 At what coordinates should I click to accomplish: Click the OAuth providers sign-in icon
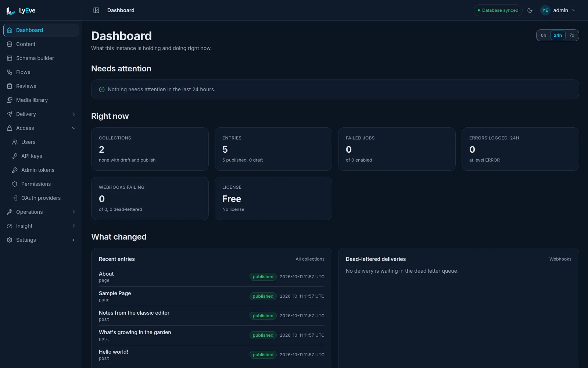(x=15, y=198)
